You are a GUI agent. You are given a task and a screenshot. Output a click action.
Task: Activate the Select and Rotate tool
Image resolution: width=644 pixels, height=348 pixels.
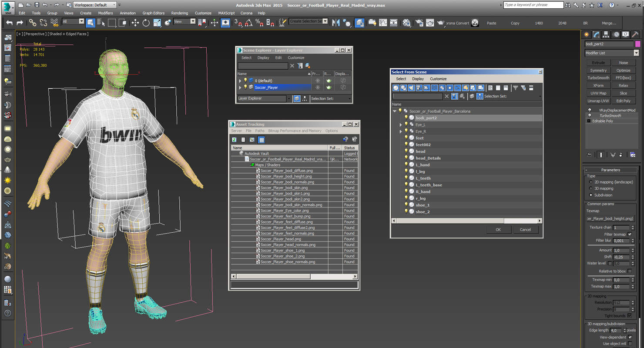coord(146,23)
